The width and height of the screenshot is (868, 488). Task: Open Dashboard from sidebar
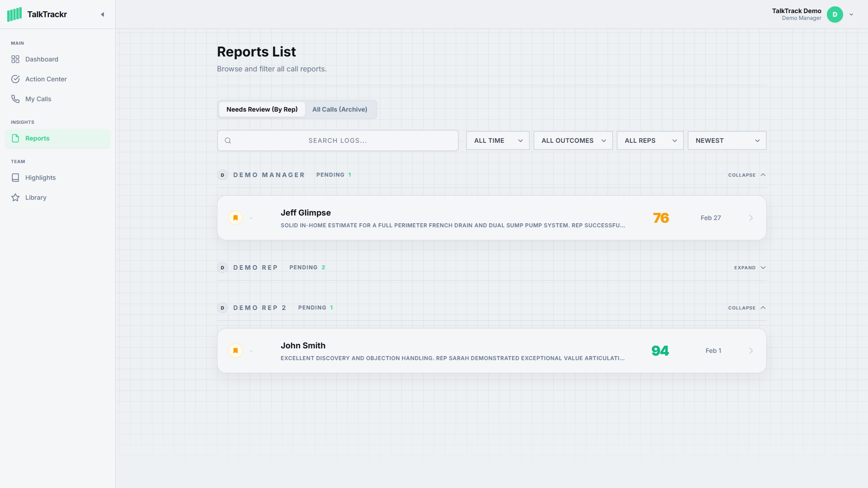42,59
